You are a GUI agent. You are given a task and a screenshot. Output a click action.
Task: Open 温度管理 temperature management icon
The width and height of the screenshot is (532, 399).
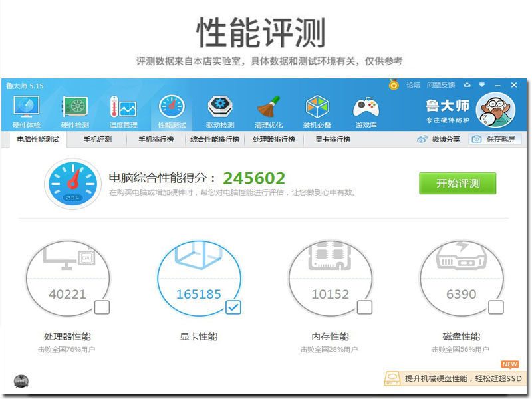coord(123,112)
